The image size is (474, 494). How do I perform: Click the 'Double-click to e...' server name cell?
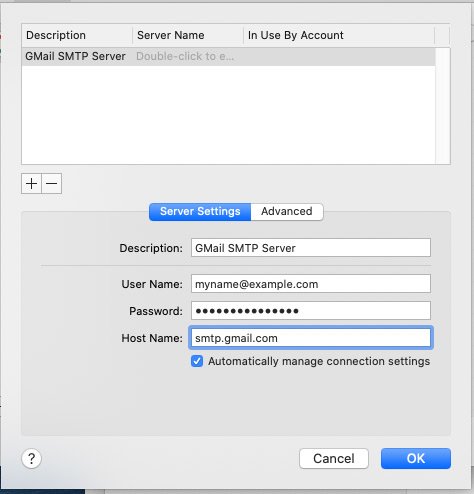tap(185, 56)
